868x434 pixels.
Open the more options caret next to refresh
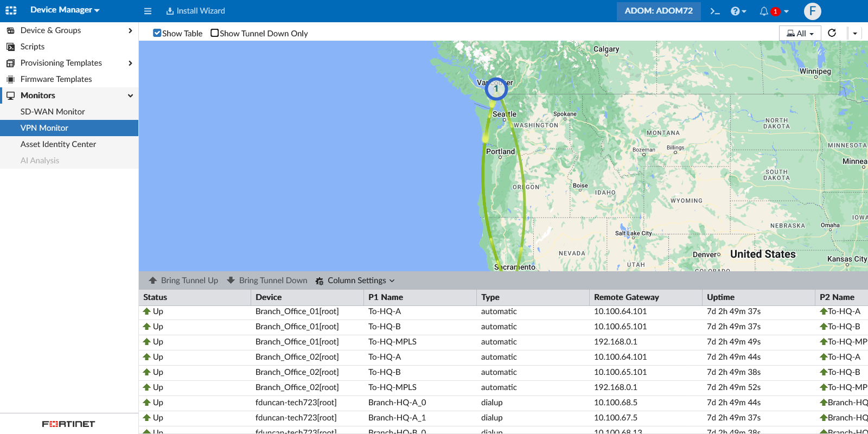(x=855, y=33)
